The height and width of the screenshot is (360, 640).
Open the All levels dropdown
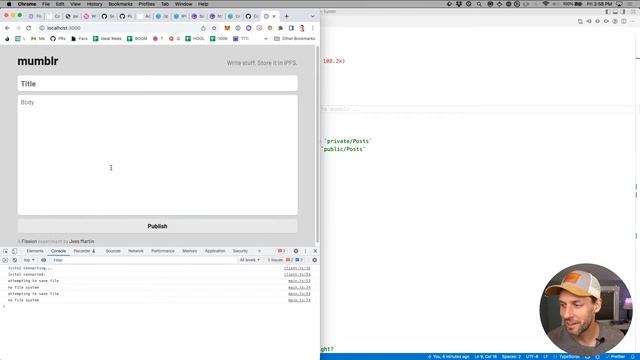click(249, 260)
